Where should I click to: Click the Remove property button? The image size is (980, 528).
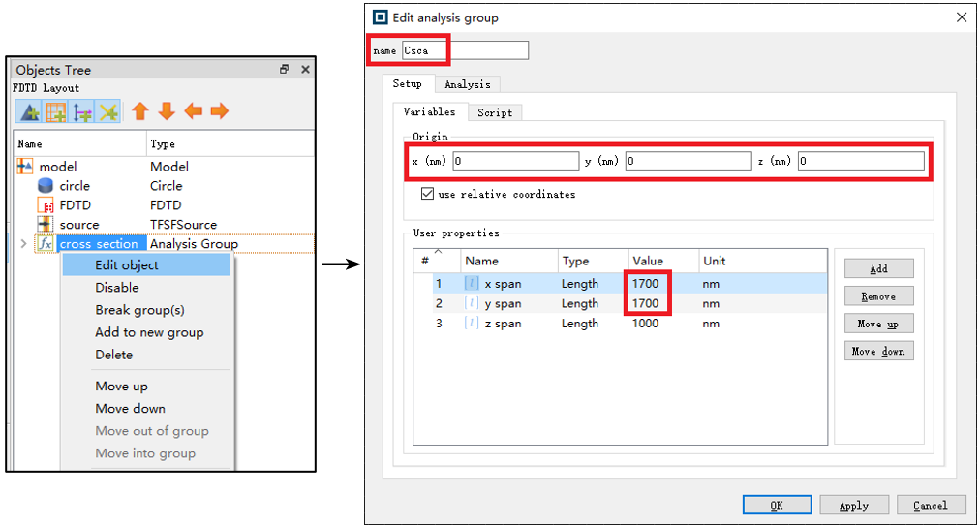tap(878, 296)
